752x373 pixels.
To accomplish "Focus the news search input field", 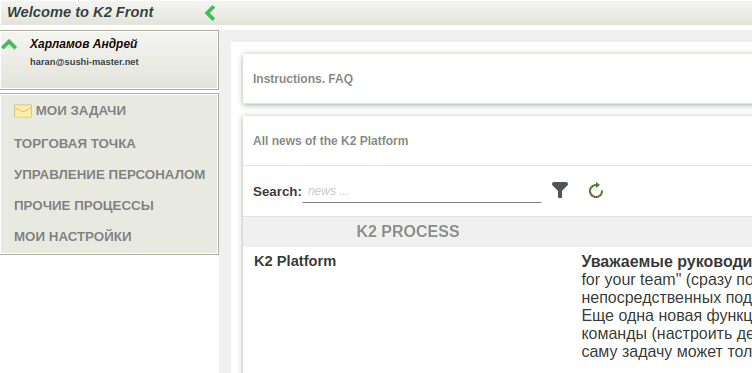I will (422, 192).
